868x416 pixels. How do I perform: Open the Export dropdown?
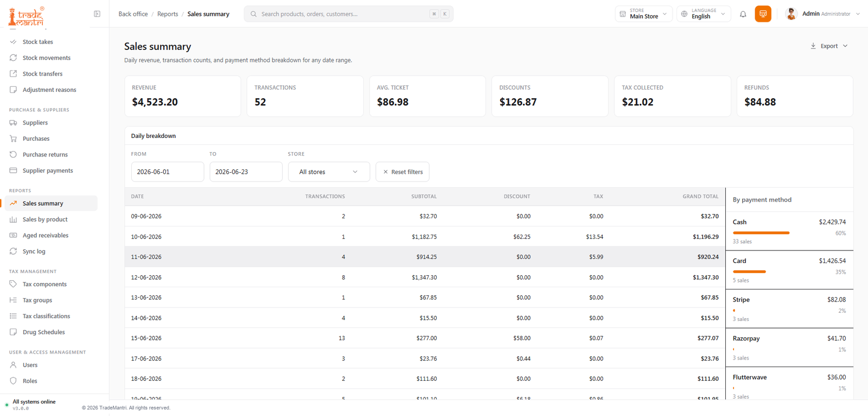(828, 46)
